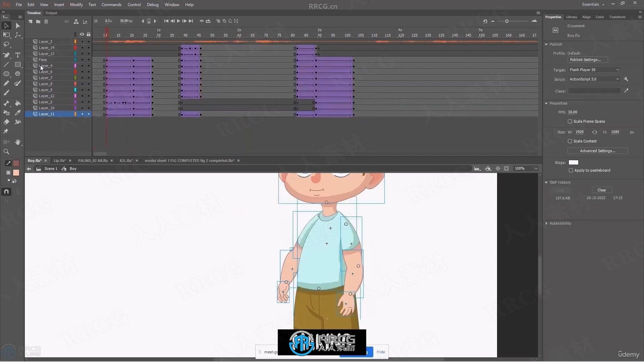Click the Stage background color swatch

[574, 163]
